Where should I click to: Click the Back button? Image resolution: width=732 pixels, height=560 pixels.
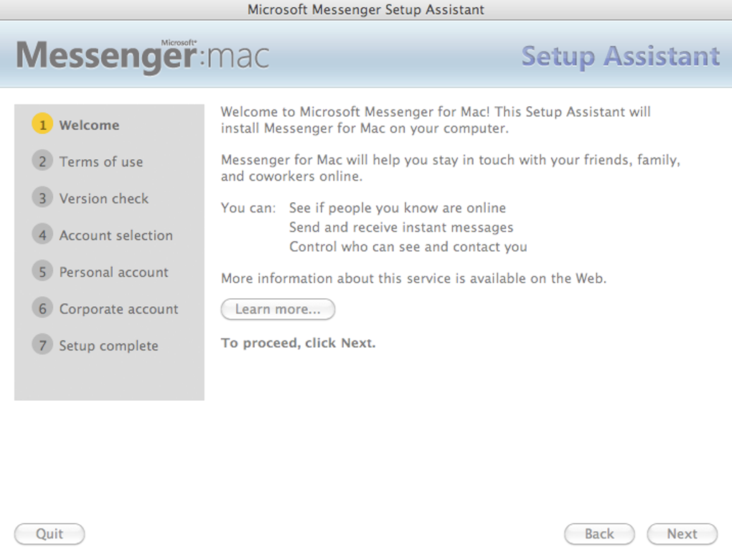click(x=599, y=534)
